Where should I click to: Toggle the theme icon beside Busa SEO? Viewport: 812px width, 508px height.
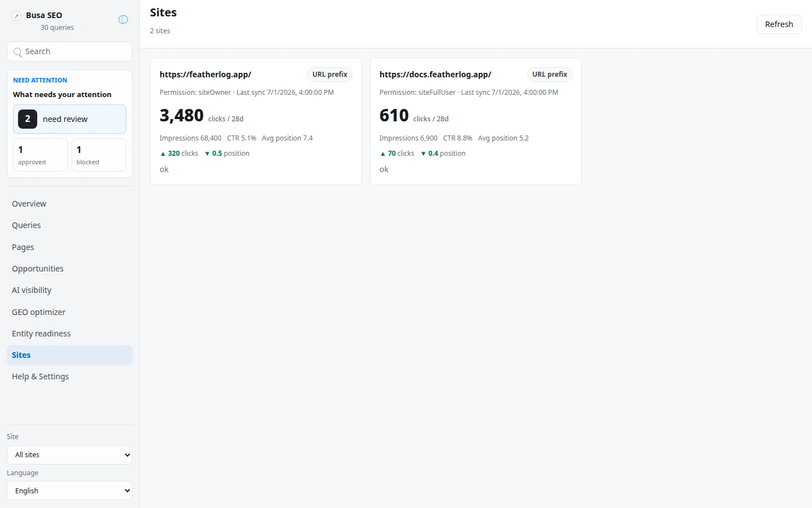click(x=123, y=20)
